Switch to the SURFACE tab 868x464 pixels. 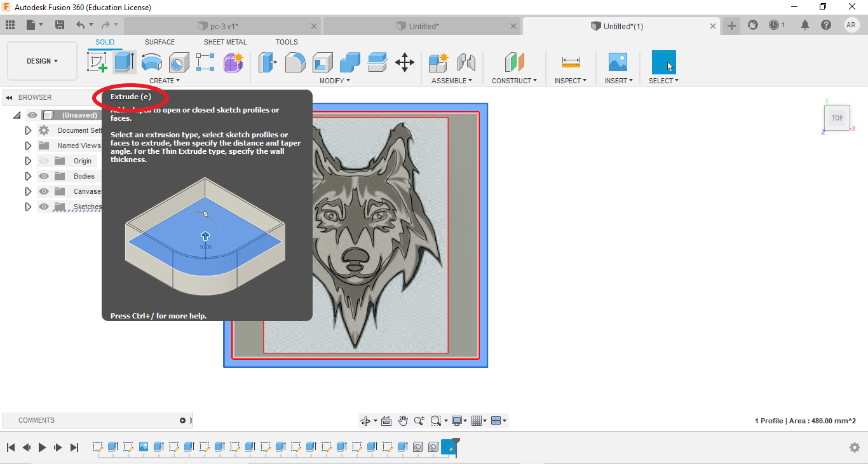click(159, 42)
